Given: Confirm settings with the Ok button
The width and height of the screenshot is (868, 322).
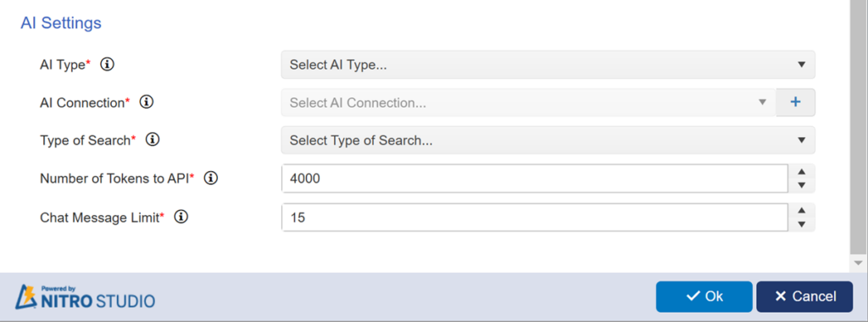Looking at the screenshot, I should pyautogui.click(x=704, y=297).
